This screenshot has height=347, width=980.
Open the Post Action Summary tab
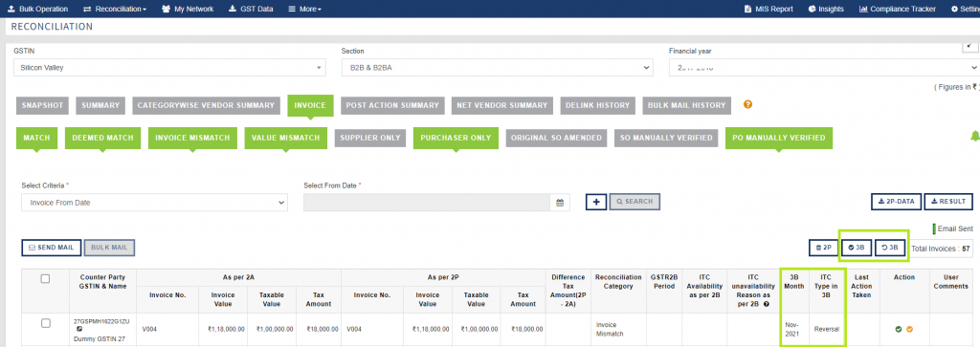tap(392, 105)
